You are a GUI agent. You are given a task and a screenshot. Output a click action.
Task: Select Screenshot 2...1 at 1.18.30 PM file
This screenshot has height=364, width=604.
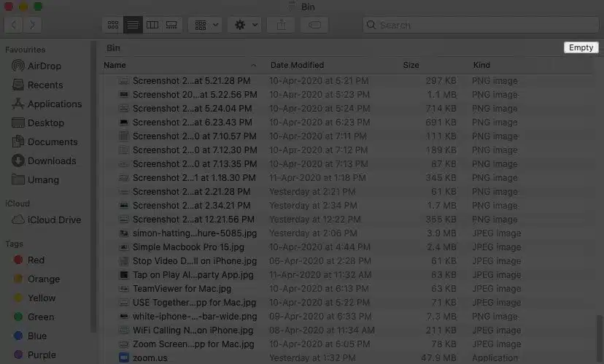194,178
